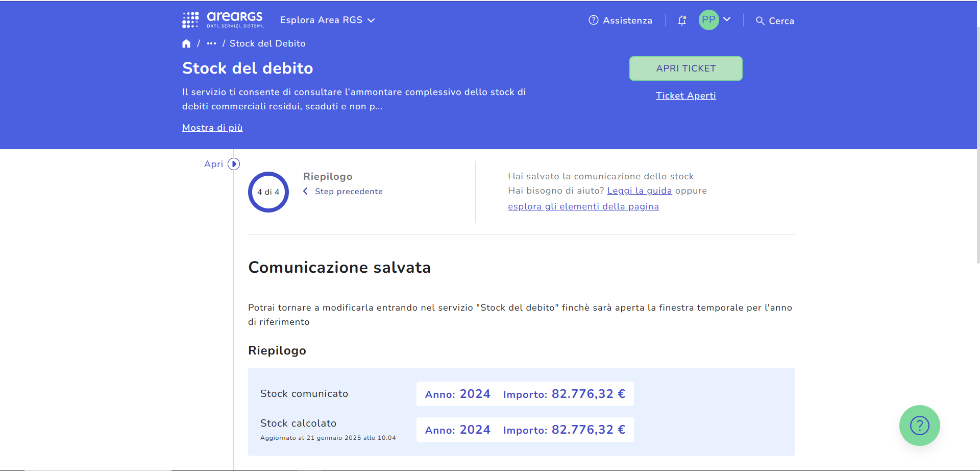Open the floating green help button
The height and width of the screenshot is (471, 980).
(919, 425)
